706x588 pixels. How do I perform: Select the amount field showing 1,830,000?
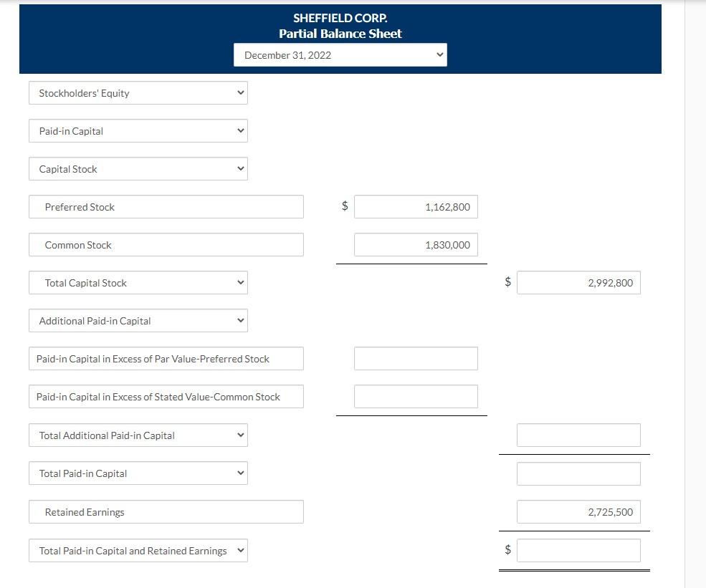tap(416, 244)
